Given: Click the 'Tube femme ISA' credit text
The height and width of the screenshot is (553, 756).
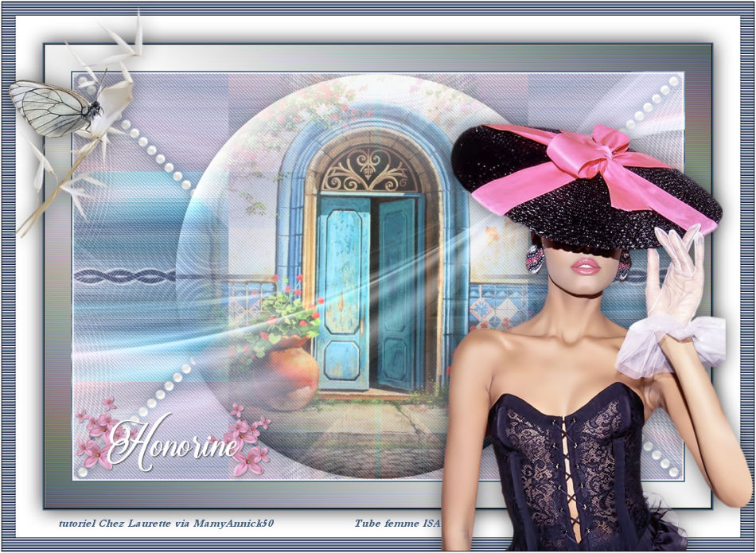Looking at the screenshot, I should [397, 524].
